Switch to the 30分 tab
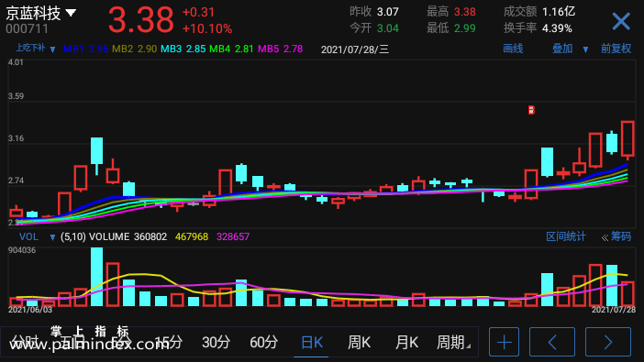644x362 pixels. (216, 342)
